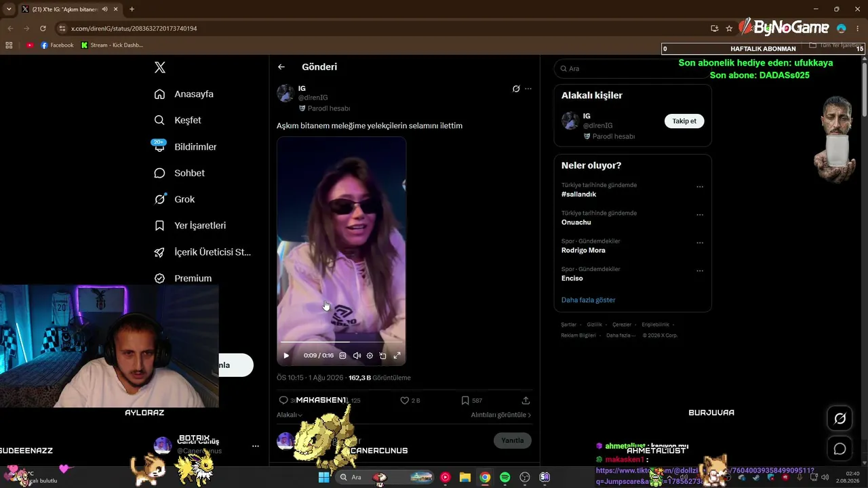Open the #sallandık trending topic

[x=579, y=195]
